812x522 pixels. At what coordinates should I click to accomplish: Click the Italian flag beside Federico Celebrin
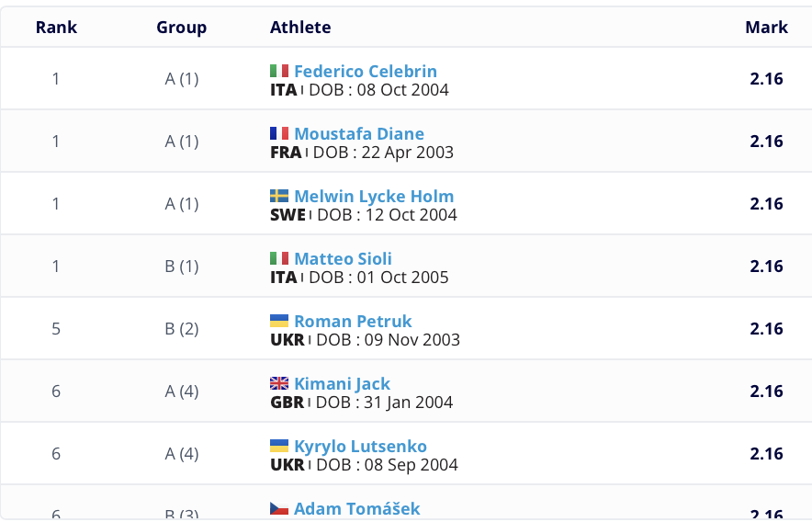click(x=279, y=71)
